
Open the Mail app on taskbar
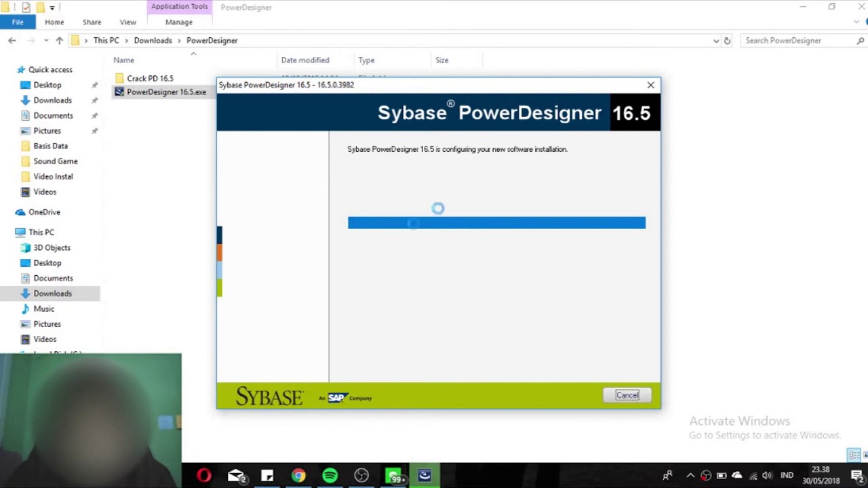click(236, 475)
